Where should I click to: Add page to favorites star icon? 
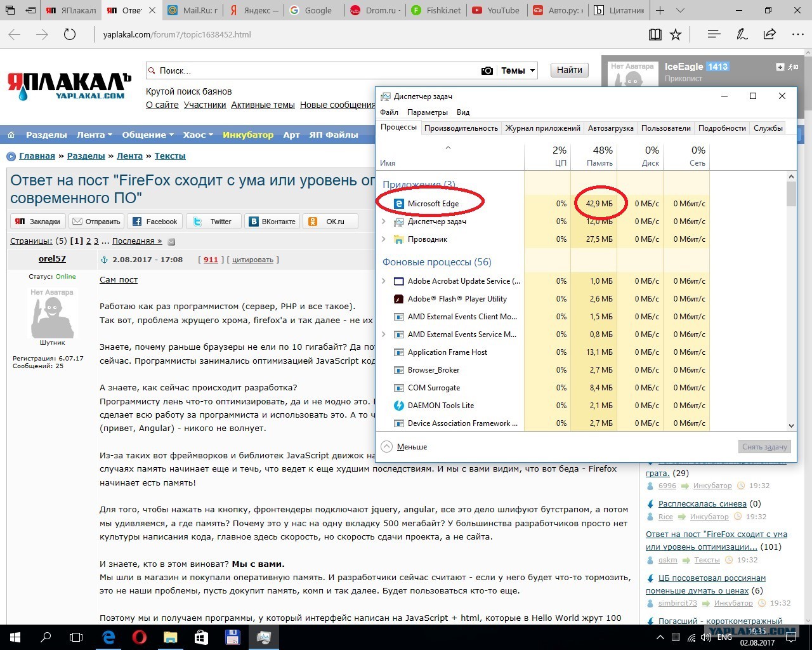tap(676, 35)
